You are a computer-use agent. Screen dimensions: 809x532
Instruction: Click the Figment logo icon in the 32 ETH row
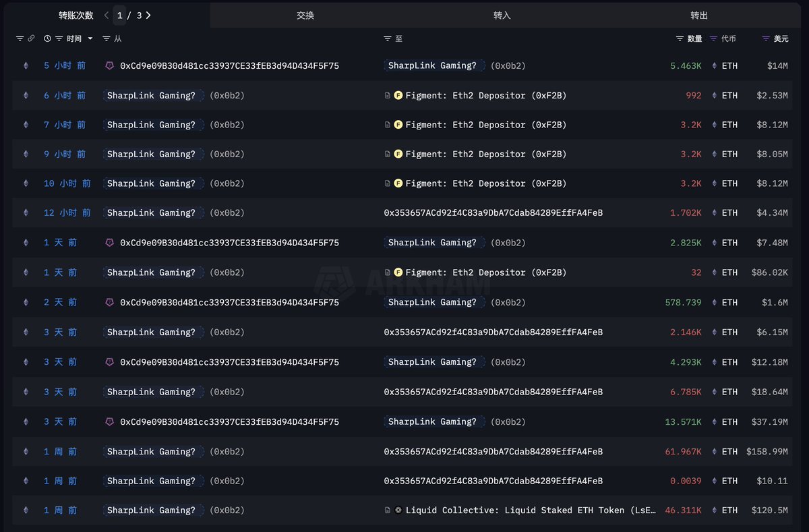[398, 272]
